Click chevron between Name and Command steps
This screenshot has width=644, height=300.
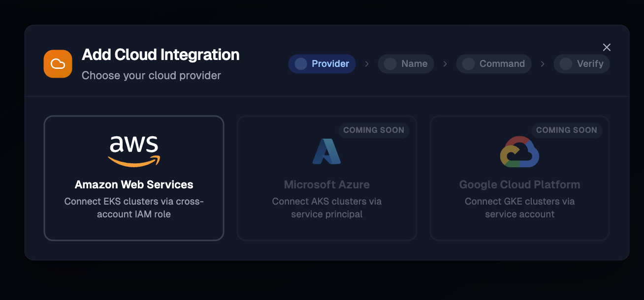445,64
